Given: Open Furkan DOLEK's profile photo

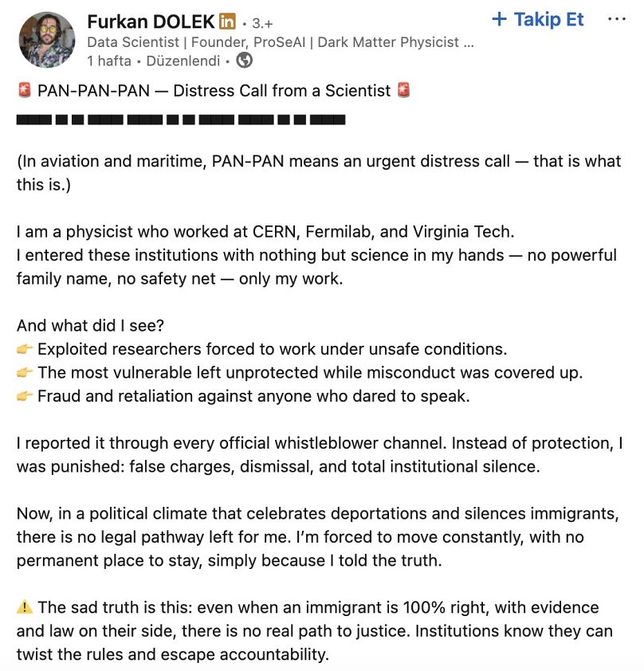Looking at the screenshot, I should pos(47,40).
